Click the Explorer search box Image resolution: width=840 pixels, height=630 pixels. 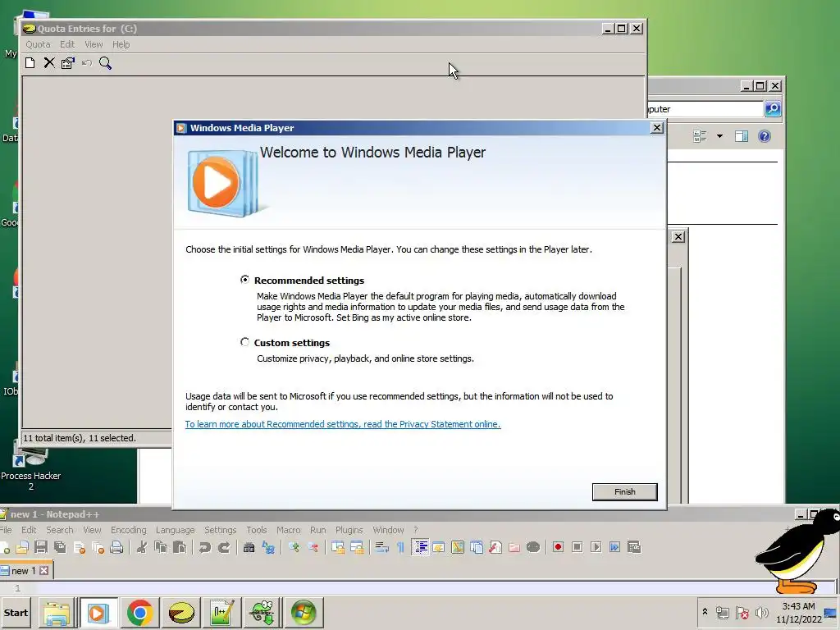(x=705, y=109)
